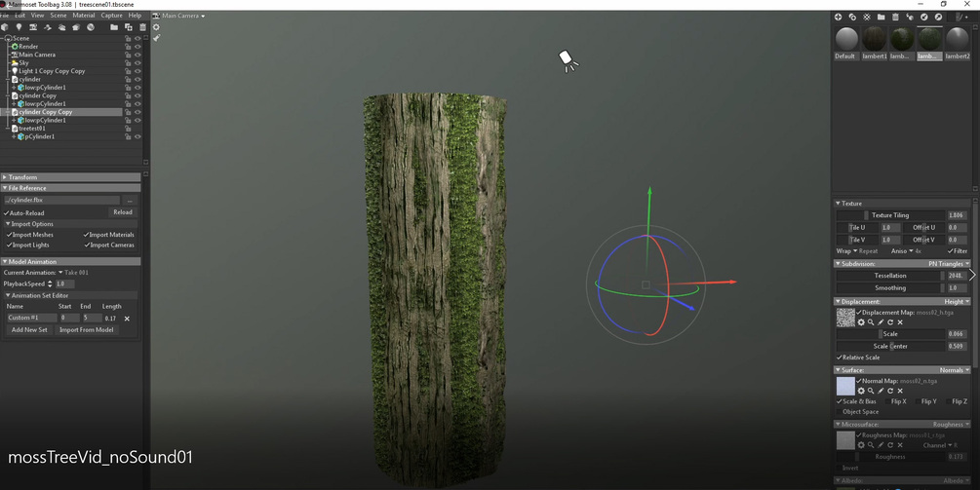980x490 pixels.
Task: Toggle lock on the Render object
Action: tap(128, 47)
